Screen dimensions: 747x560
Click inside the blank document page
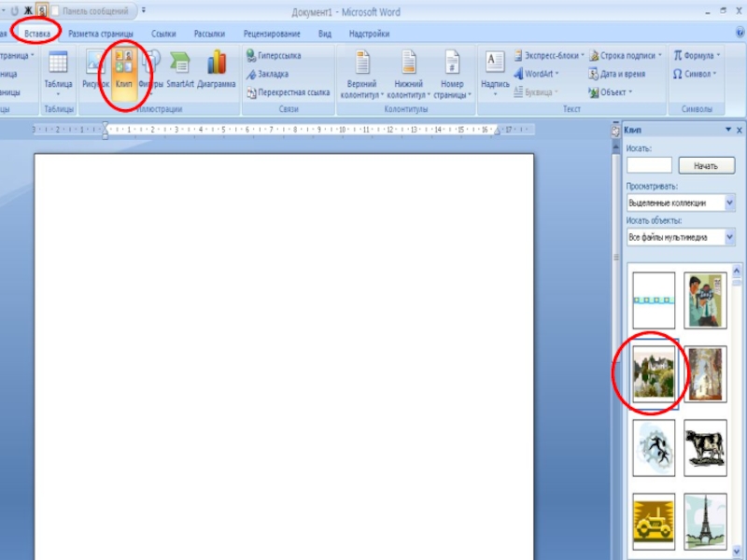coord(284,357)
